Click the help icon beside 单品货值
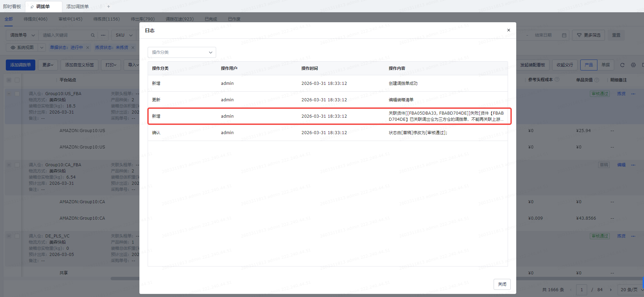644x297 pixels. 597,80
